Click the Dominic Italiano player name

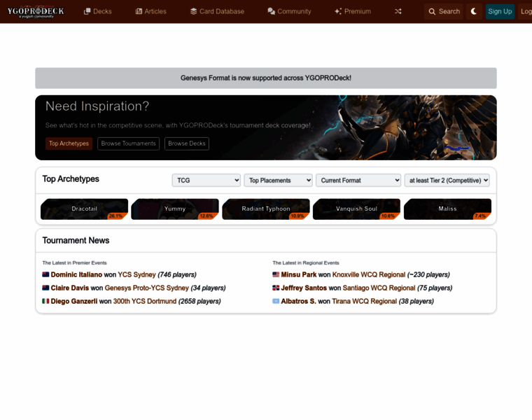pyautogui.click(x=76, y=275)
